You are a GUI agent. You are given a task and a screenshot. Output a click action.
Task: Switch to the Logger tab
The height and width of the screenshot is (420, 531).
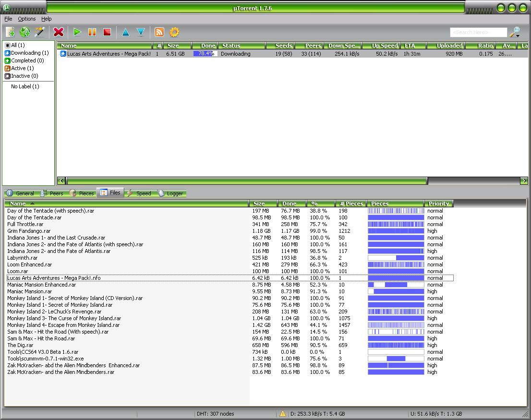tap(171, 193)
